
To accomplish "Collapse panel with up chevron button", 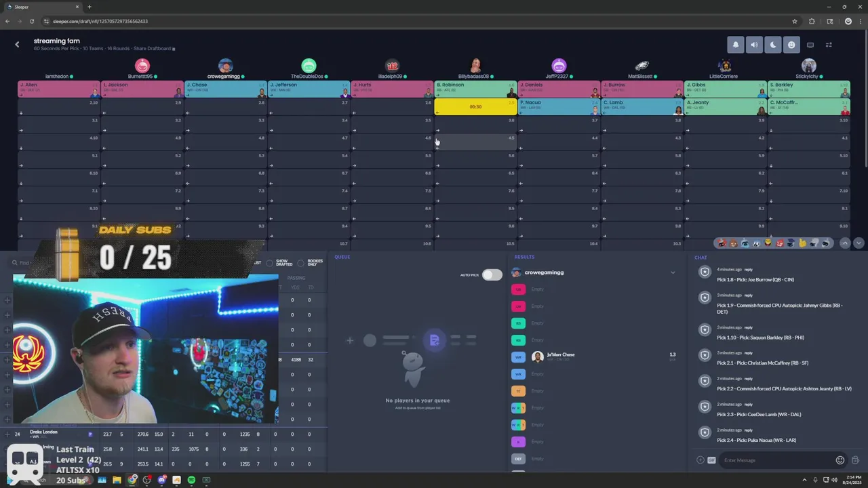I will click(x=845, y=243).
